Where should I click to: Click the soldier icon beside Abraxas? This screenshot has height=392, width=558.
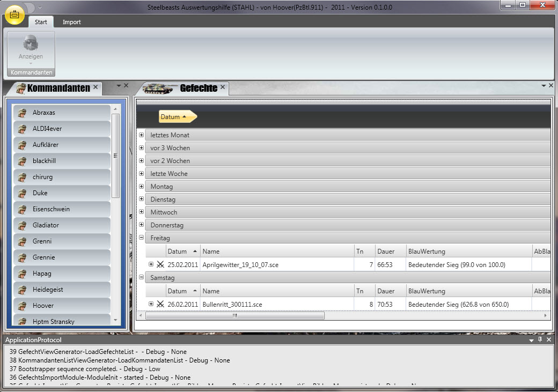[22, 113]
